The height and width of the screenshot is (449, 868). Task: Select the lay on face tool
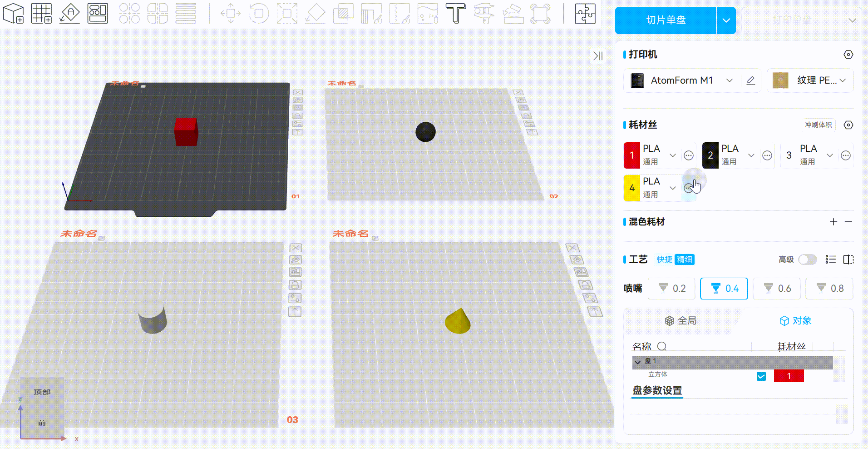(x=315, y=14)
